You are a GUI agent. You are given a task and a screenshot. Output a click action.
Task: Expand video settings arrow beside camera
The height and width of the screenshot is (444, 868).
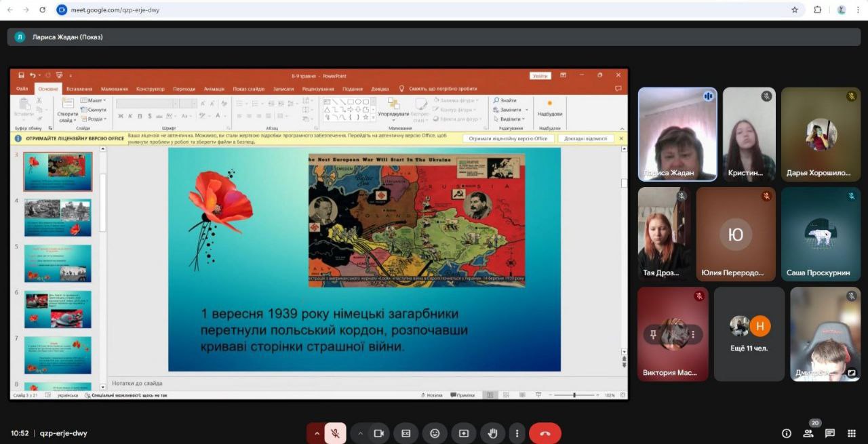[360, 433]
